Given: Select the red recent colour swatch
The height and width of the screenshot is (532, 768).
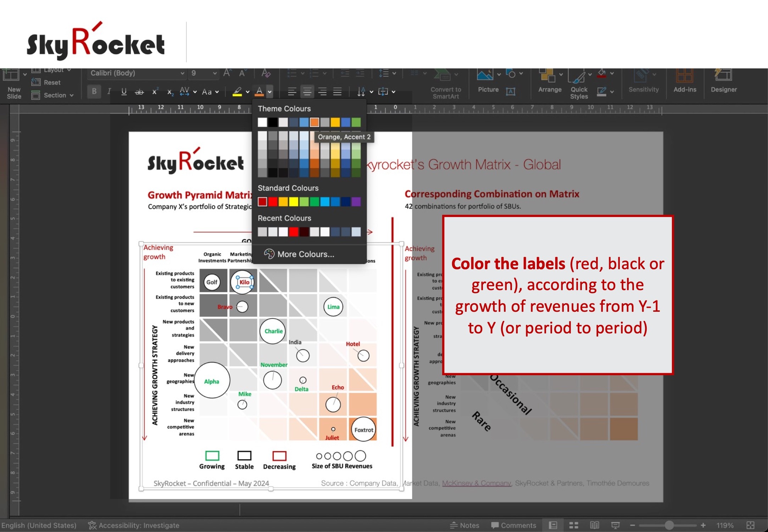Looking at the screenshot, I should (x=294, y=232).
